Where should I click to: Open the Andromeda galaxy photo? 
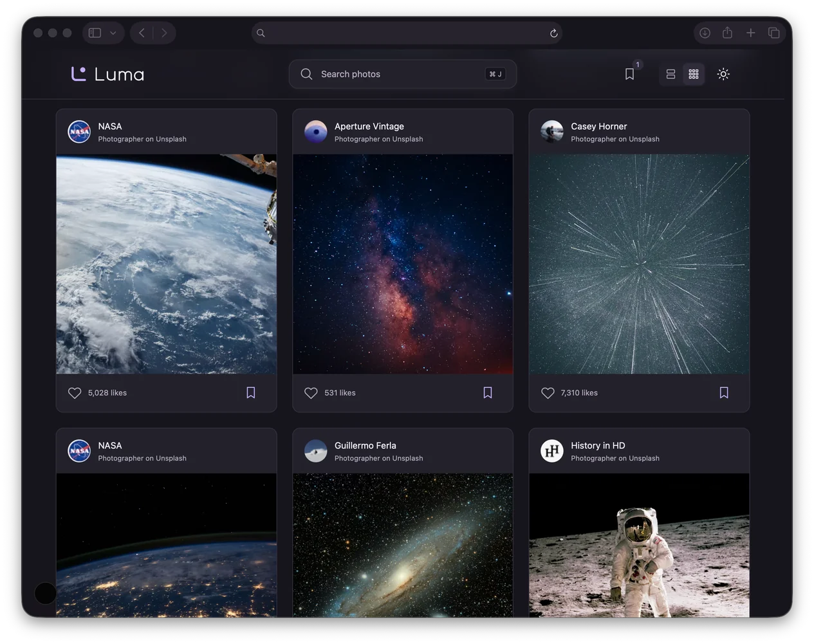click(403, 546)
